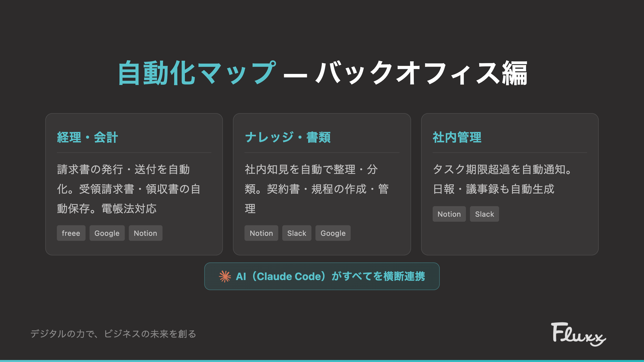
Task: Click the Google tag under ナレッジ・書類
Action: pos(333,233)
